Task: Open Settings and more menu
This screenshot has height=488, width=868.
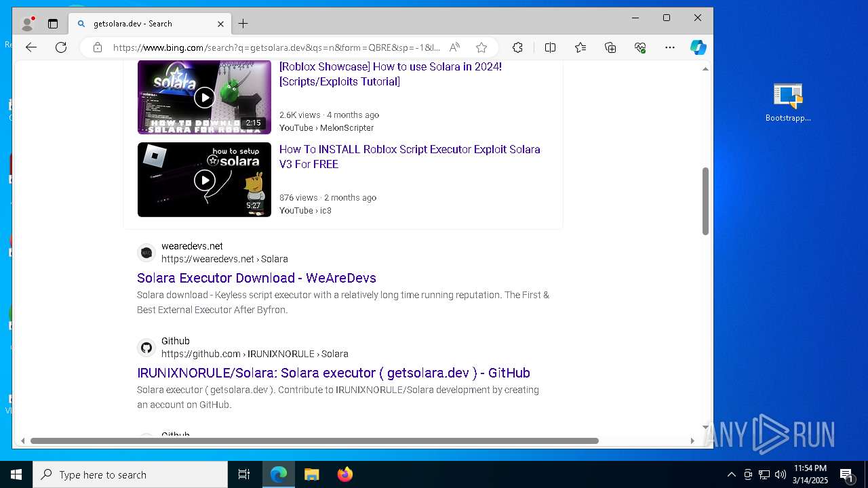Action: click(x=670, y=47)
